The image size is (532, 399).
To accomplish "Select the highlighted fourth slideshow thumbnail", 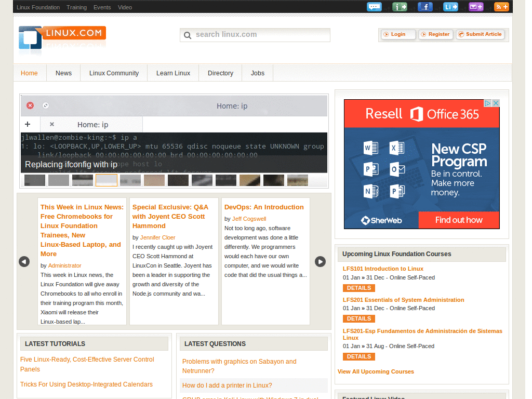I will 107,180.
